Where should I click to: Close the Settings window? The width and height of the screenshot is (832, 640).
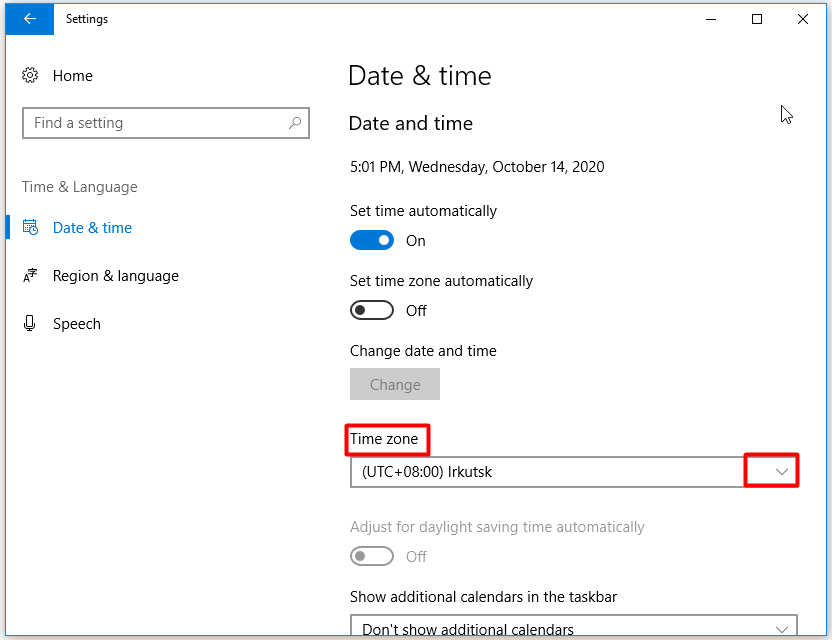click(x=803, y=19)
